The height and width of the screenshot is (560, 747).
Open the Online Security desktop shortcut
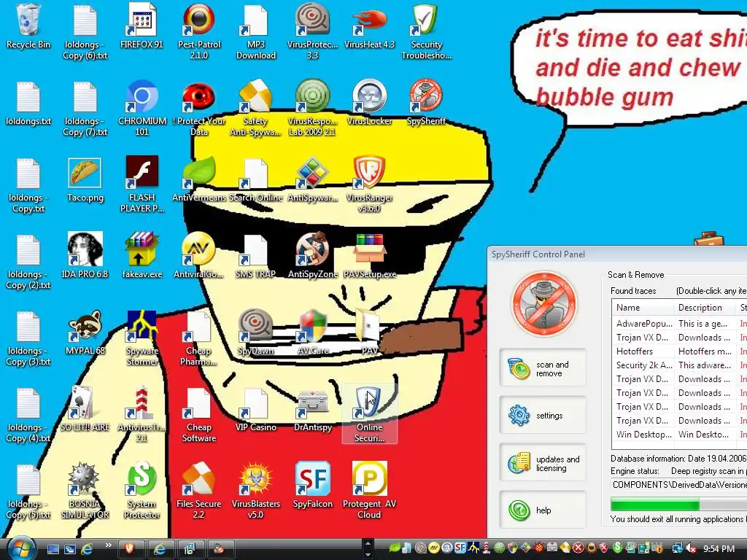click(369, 414)
